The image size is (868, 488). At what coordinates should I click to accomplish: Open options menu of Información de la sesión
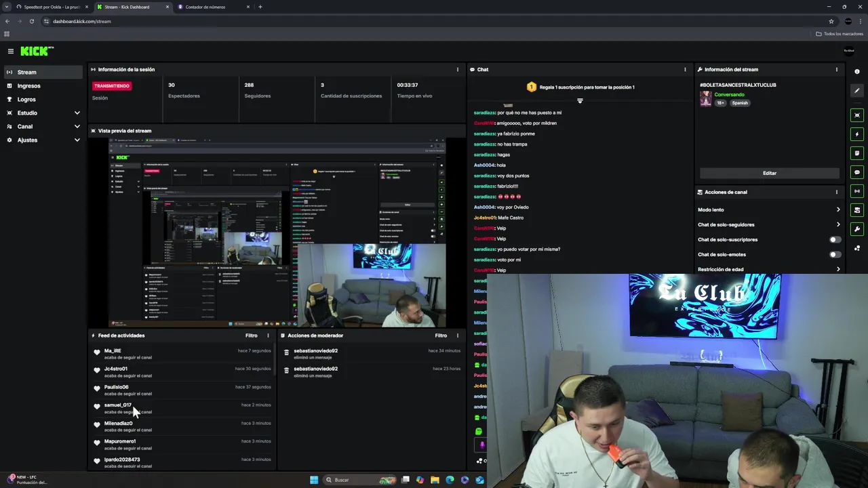coord(457,69)
